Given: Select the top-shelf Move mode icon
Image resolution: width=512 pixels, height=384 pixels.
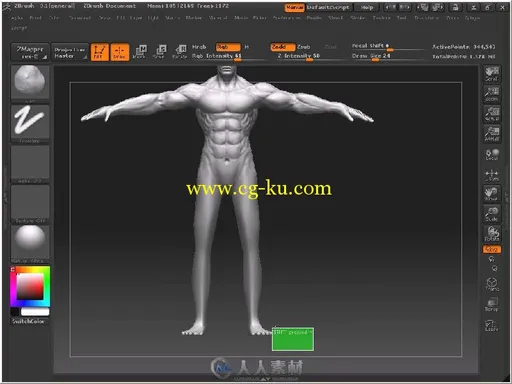Looking at the screenshot, I should [140, 52].
